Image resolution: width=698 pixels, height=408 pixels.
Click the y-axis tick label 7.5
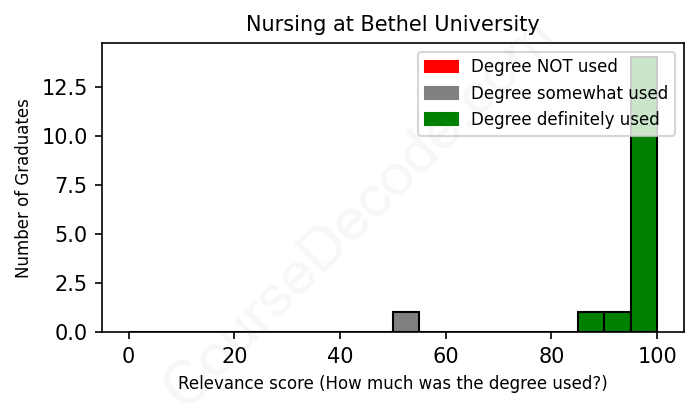[x=73, y=185]
